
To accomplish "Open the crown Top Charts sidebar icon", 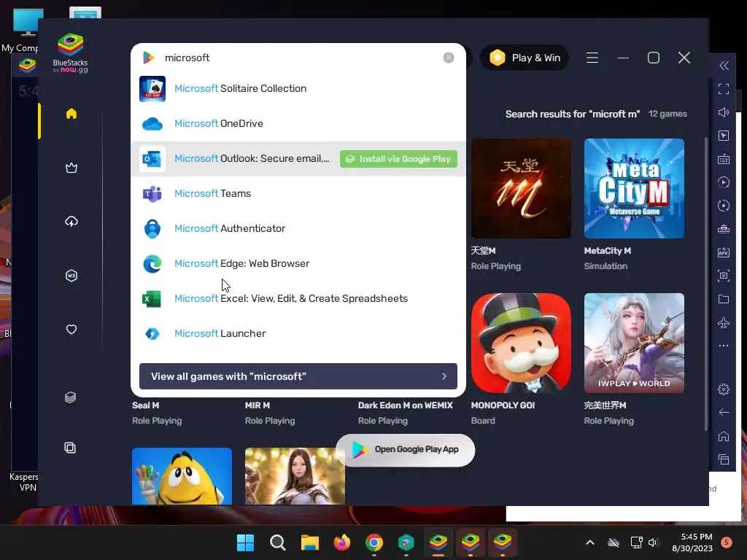I will point(71,168).
